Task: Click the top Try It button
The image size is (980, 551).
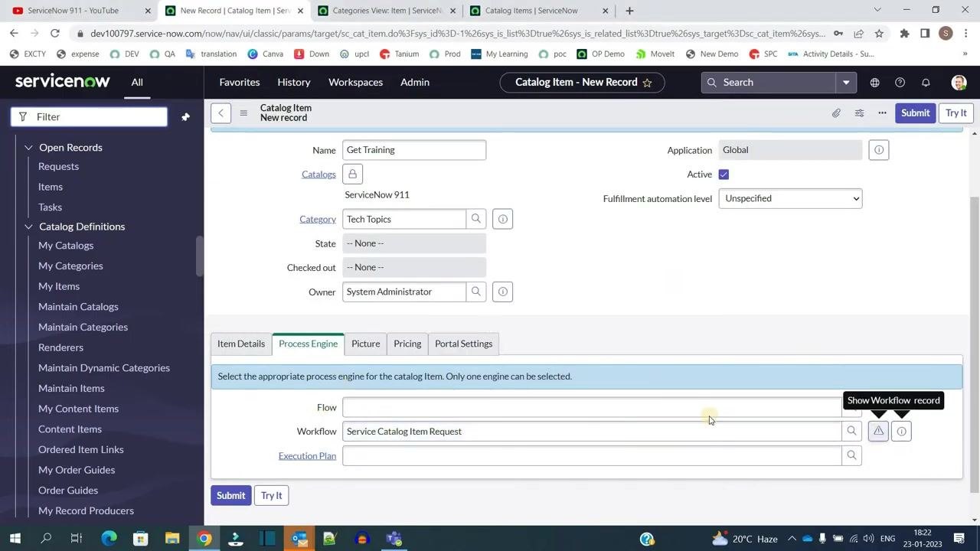Action: click(x=956, y=112)
